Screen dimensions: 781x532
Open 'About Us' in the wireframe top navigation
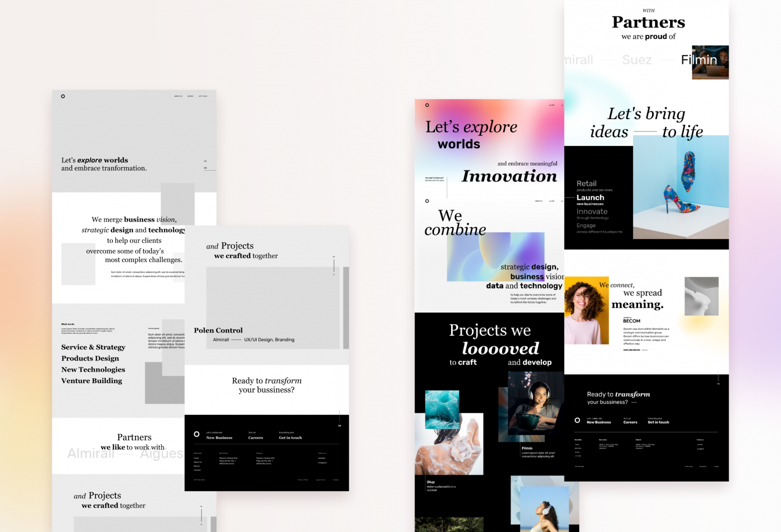[178, 96]
